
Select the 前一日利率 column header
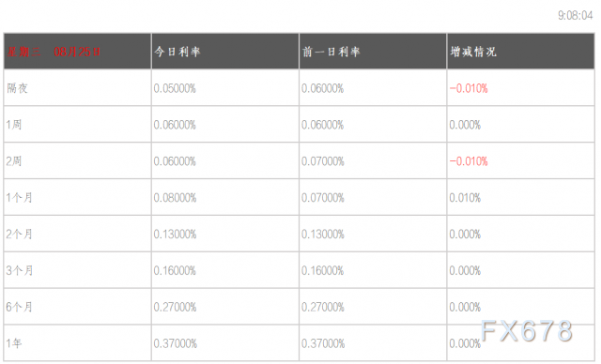[331, 52]
